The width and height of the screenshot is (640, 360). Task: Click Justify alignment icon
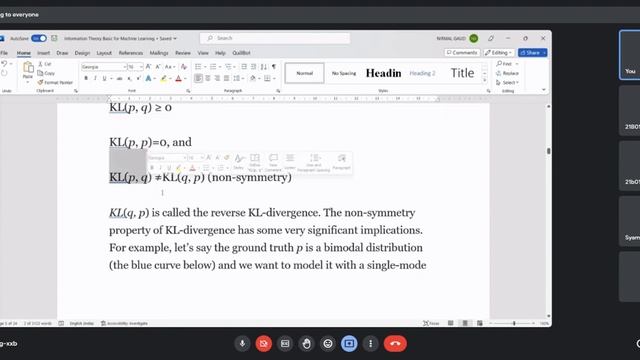(227, 78)
